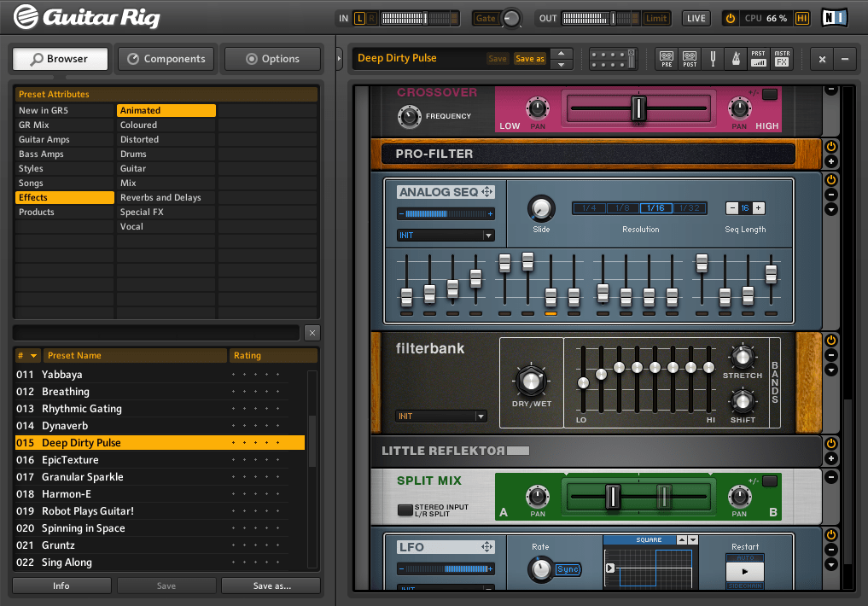Open the MSTR FX master effects
This screenshot has width=868, height=606.
(782, 58)
